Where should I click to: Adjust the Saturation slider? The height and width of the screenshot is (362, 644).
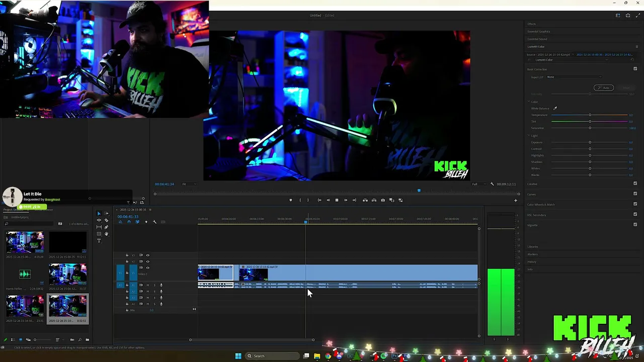(590, 128)
